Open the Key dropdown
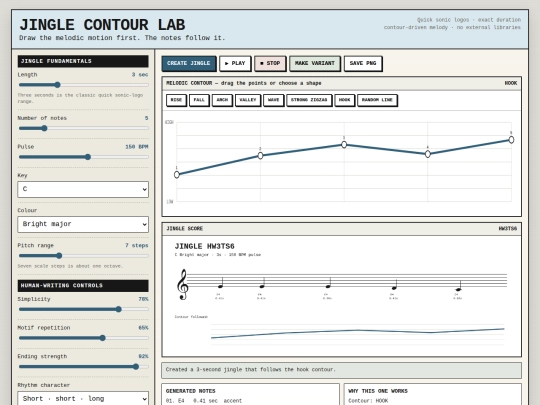The height and width of the screenshot is (405, 540). (83, 189)
